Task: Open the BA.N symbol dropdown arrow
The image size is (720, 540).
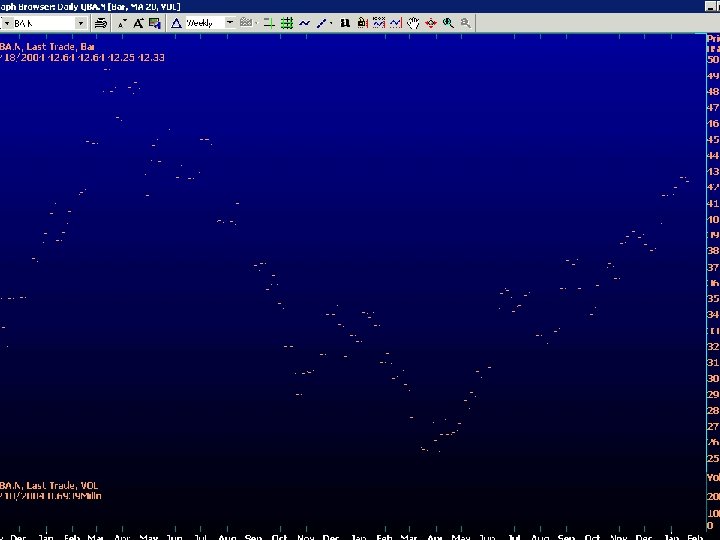Action: click(81, 23)
